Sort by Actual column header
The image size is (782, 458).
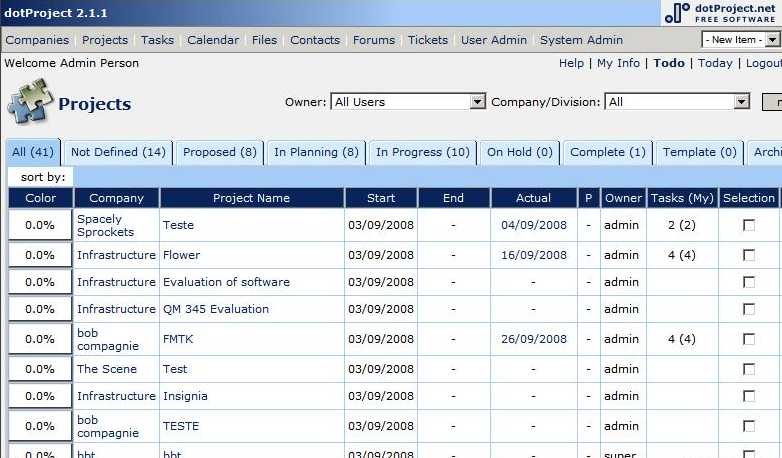[x=534, y=198]
